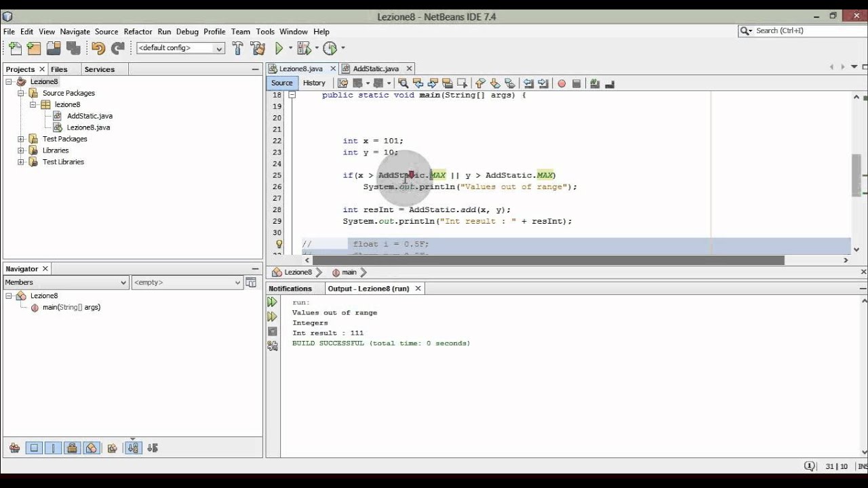
Task: Click the New Project toolbar icon
Action: 34,48
